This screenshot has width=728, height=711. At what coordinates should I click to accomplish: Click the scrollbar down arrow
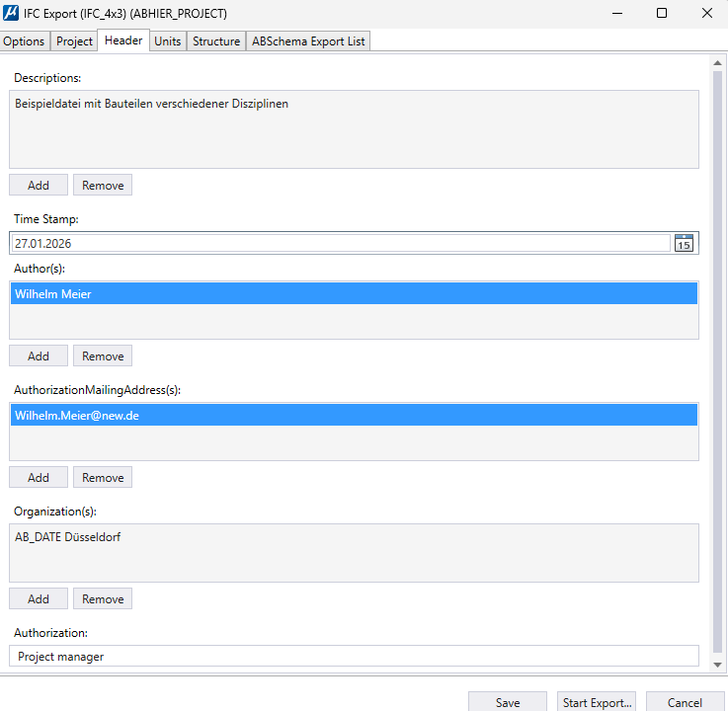[x=717, y=665]
